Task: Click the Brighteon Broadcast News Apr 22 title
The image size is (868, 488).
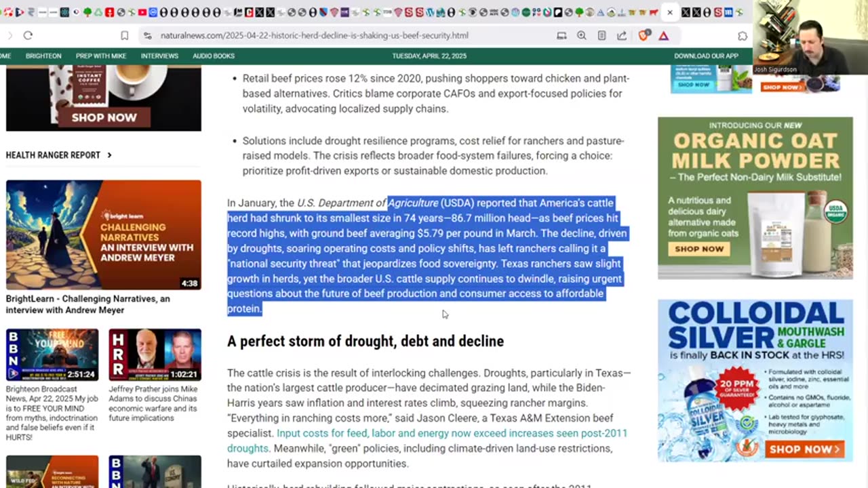Action: (x=52, y=413)
